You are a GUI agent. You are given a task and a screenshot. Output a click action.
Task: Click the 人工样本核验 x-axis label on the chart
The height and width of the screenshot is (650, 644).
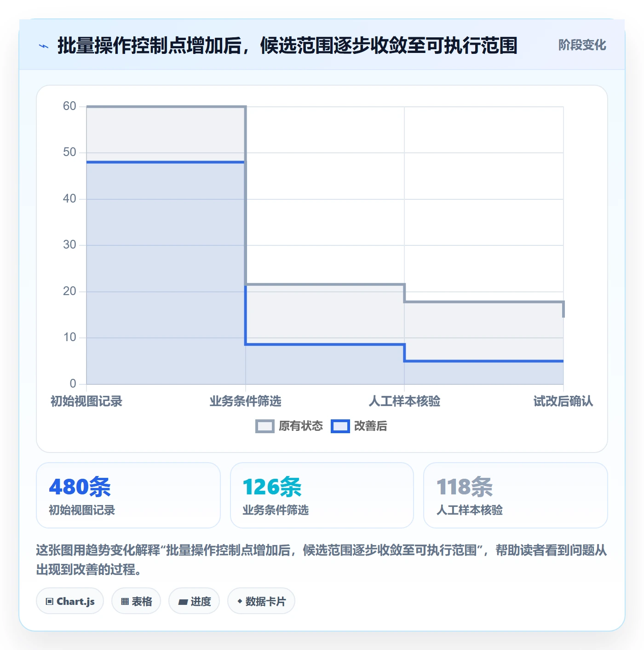[404, 401]
